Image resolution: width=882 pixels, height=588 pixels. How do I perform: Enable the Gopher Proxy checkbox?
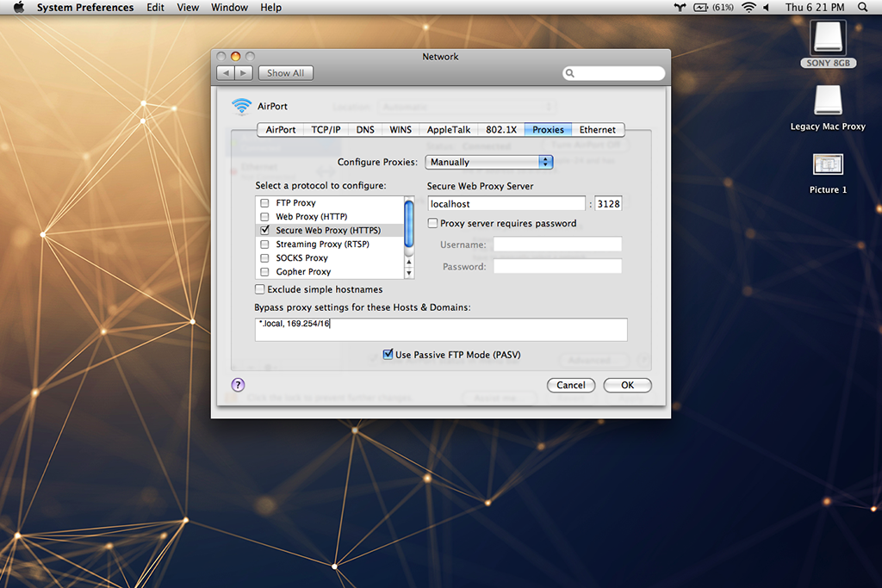264,271
